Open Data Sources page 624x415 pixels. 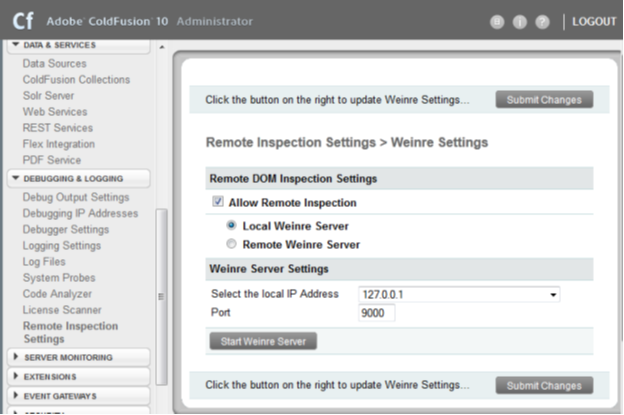click(54, 63)
